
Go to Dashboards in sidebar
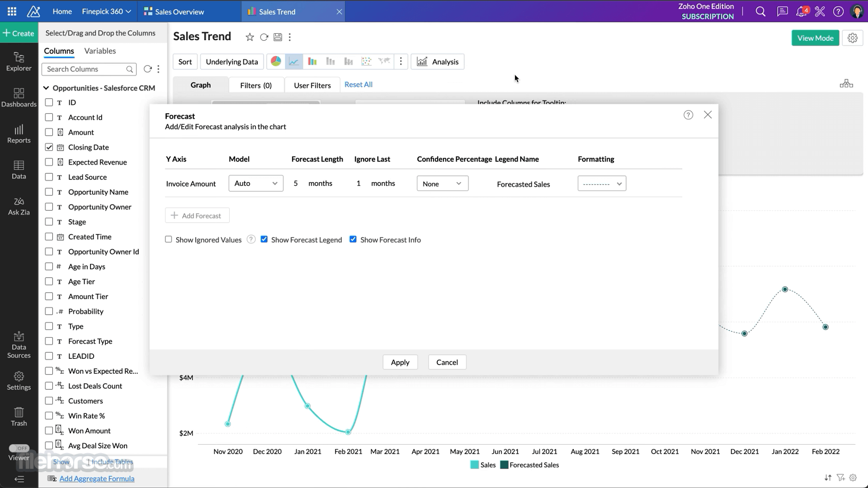tap(19, 97)
